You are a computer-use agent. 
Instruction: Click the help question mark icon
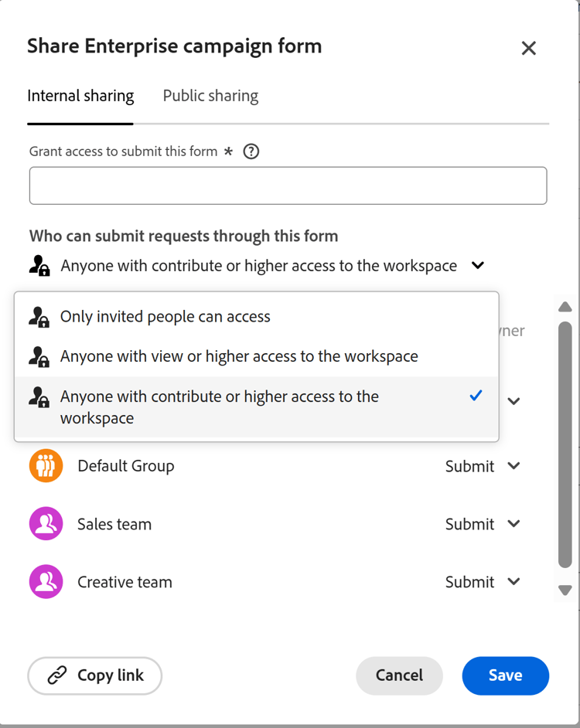click(251, 151)
